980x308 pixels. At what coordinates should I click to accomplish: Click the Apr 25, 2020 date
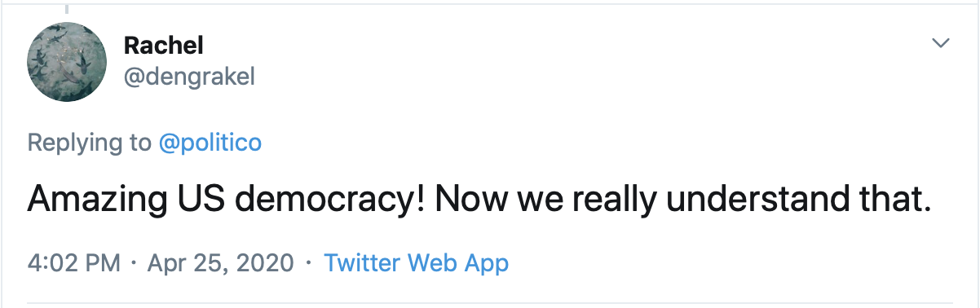(x=221, y=264)
